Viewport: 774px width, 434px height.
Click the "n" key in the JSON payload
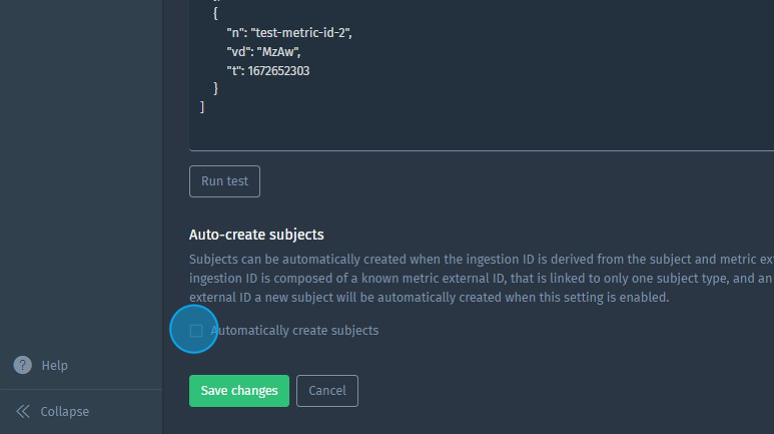233,33
